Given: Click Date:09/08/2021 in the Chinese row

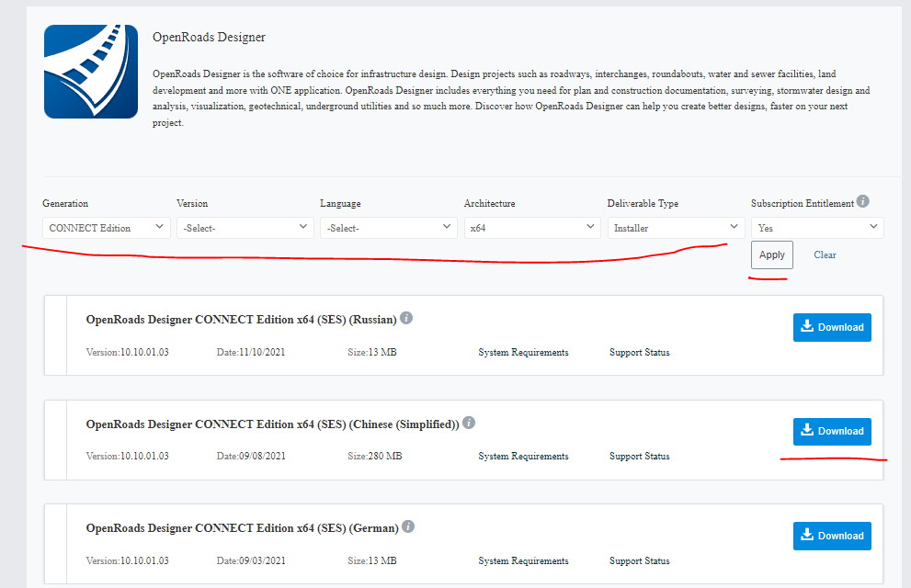Looking at the screenshot, I should (x=251, y=457).
